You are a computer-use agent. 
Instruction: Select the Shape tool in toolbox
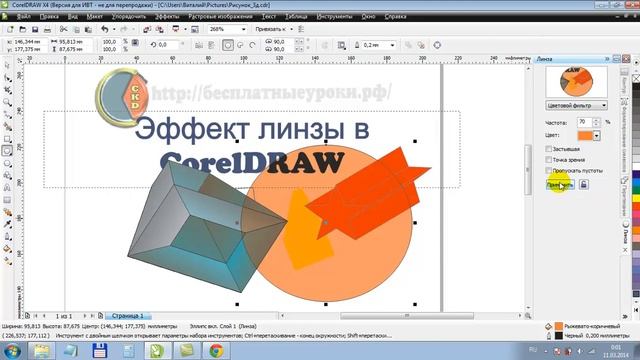pyautogui.click(x=7, y=78)
